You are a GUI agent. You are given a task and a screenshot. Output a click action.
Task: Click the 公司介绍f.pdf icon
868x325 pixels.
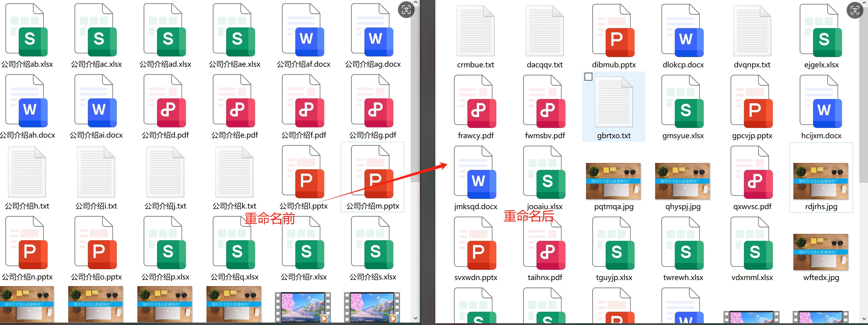click(303, 101)
